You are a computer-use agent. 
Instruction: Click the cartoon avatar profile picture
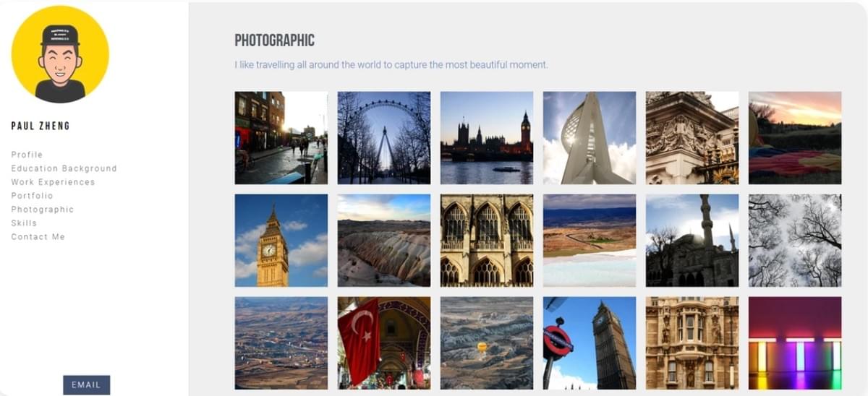[60, 54]
